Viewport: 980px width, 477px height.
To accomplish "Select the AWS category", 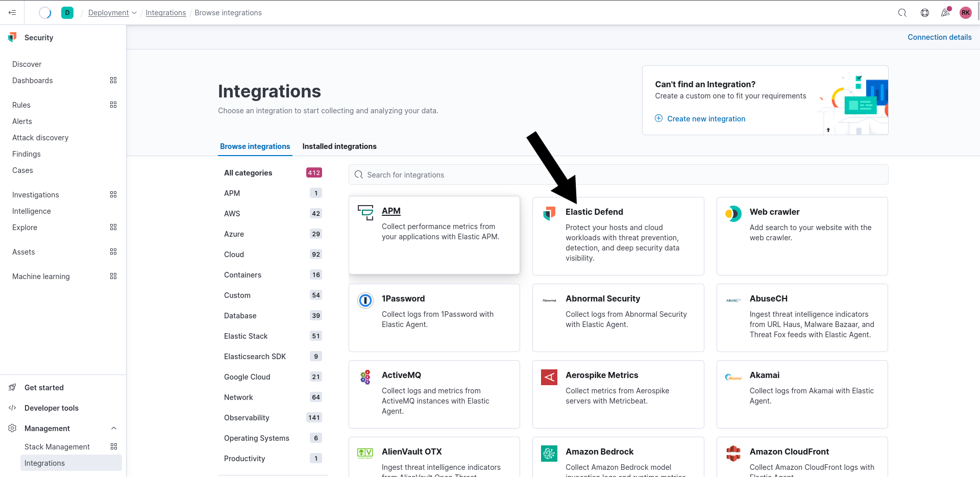I will 273,214.
